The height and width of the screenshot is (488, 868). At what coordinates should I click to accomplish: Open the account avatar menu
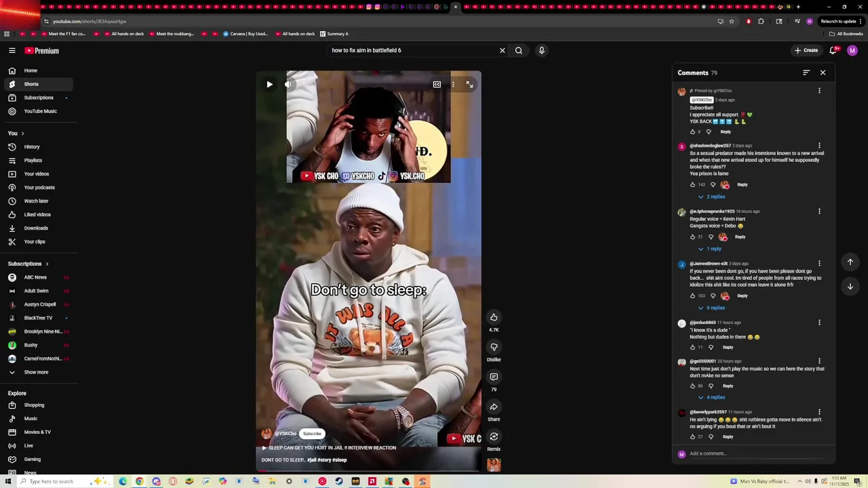(x=852, y=50)
